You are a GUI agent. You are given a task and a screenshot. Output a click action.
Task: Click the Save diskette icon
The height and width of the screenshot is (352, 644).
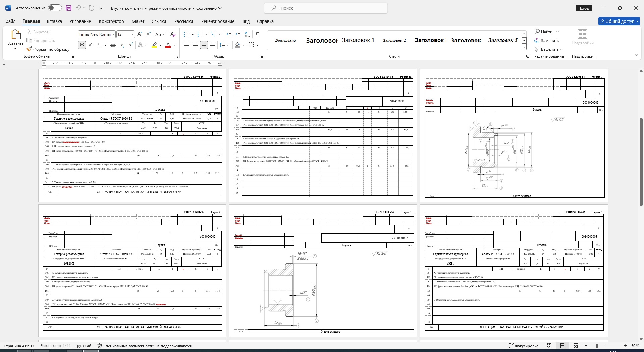pos(69,8)
